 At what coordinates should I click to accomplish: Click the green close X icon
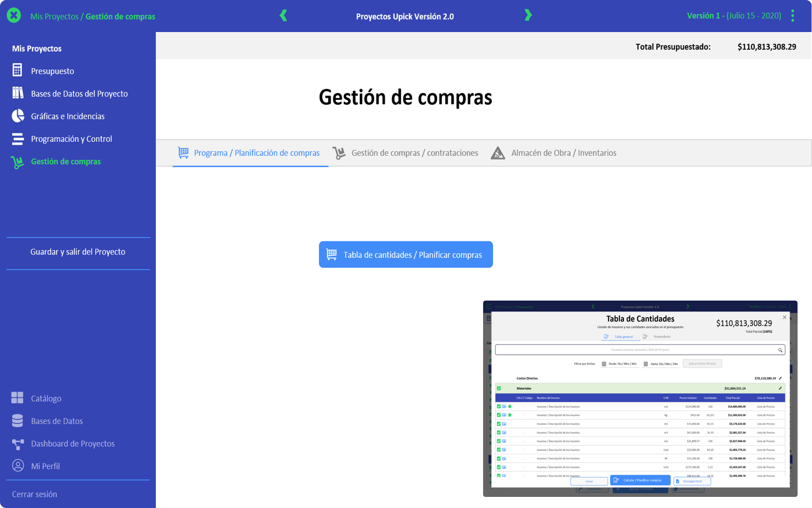[x=14, y=16]
